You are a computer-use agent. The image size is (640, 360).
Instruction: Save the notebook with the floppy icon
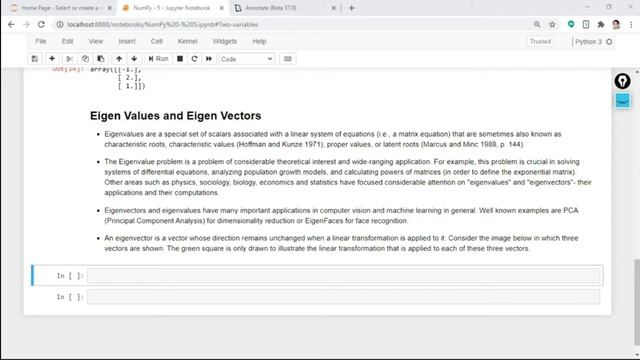coord(35,59)
